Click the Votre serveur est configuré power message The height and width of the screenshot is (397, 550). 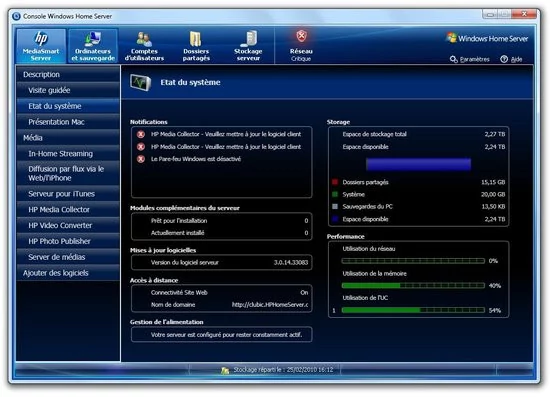coord(226,335)
